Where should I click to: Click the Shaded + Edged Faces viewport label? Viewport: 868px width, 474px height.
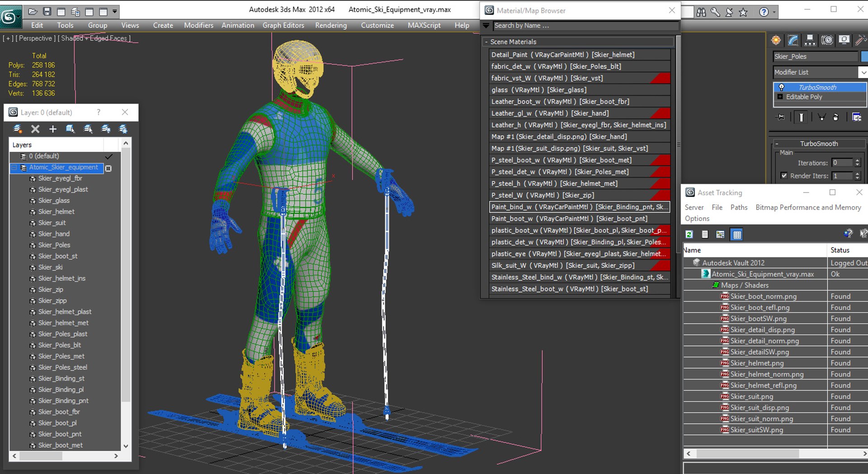coord(94,38)
